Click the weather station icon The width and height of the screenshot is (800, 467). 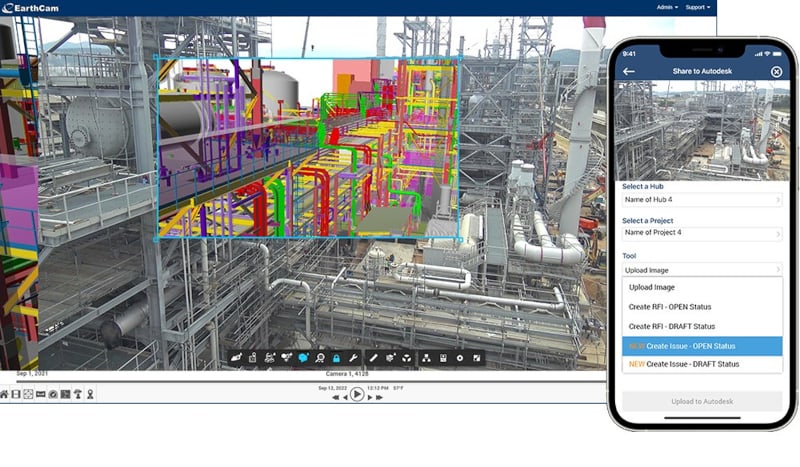pos(78,394)
